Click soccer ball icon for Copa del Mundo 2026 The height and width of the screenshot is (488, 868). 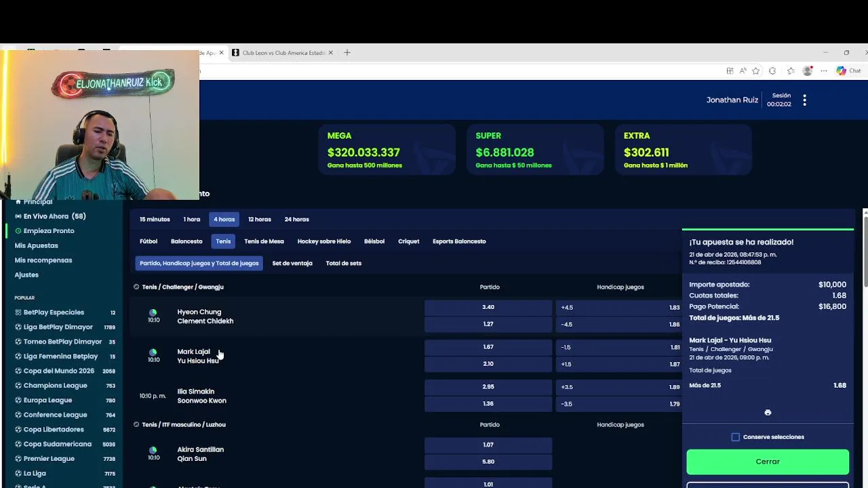18,371
